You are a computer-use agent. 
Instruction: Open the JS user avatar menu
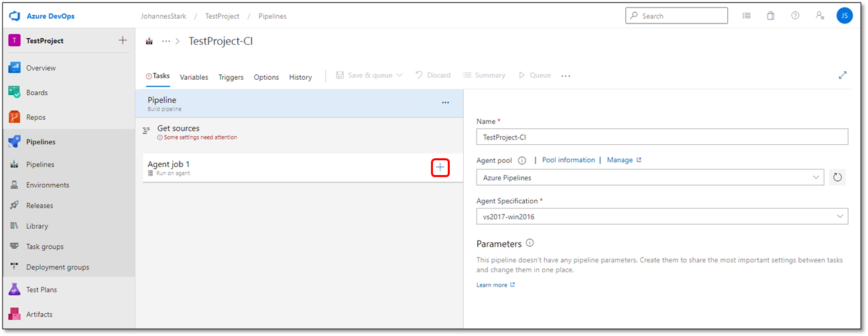(845, 15)
